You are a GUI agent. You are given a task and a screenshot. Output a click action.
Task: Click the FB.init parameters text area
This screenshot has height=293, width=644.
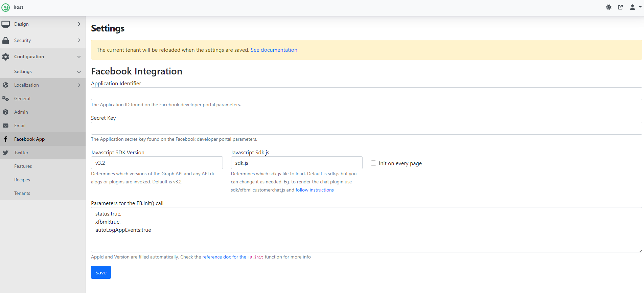click(366, 230)
